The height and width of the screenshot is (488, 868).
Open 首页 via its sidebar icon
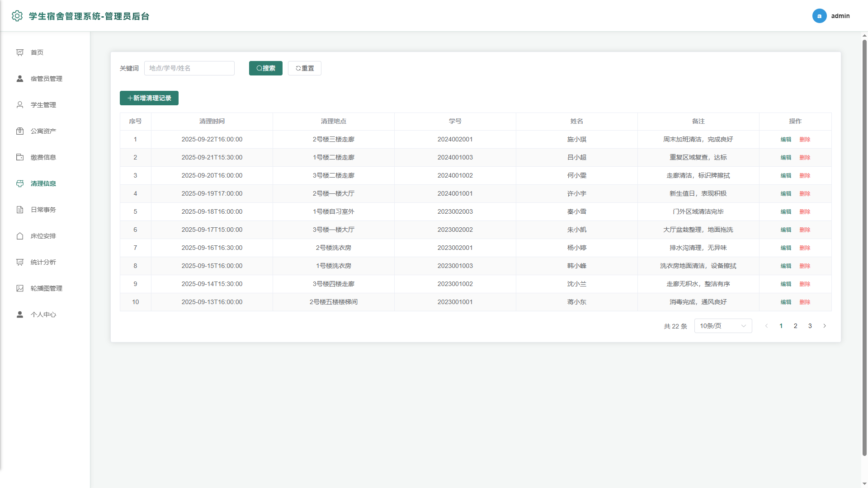pos(20,52)
